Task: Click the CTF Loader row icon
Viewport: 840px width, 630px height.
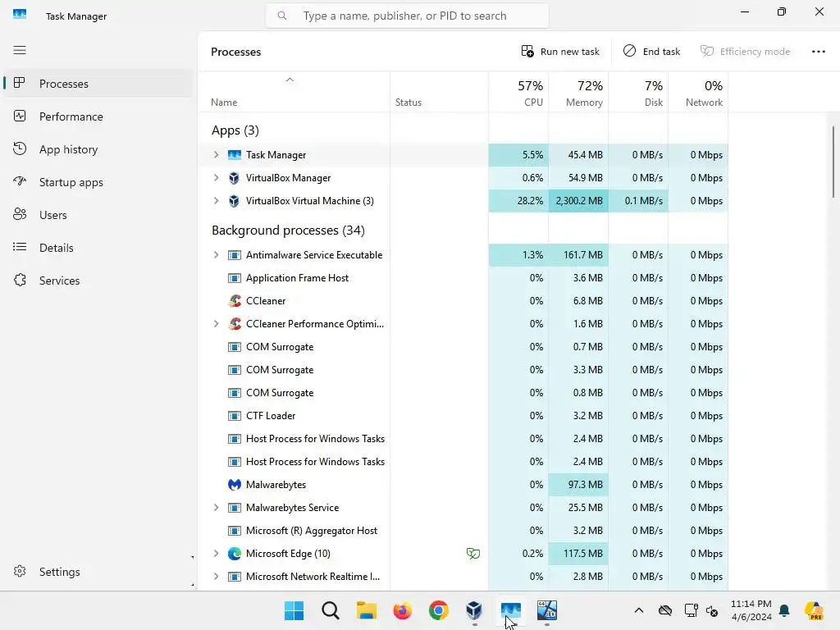Action: 235,416
